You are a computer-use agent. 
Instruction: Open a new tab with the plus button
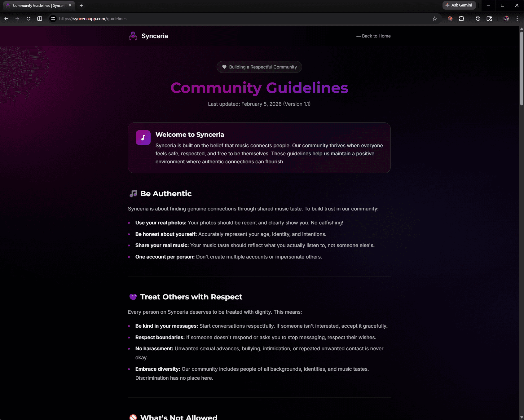[x=81, y=5]
